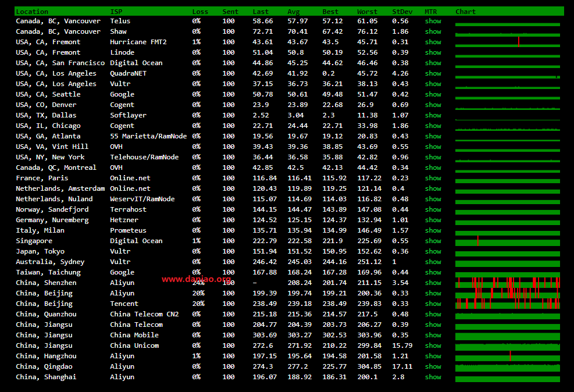
Task: Open show link for Atlanta 55 Marietta/RamNode
Action: click(433, 136)
